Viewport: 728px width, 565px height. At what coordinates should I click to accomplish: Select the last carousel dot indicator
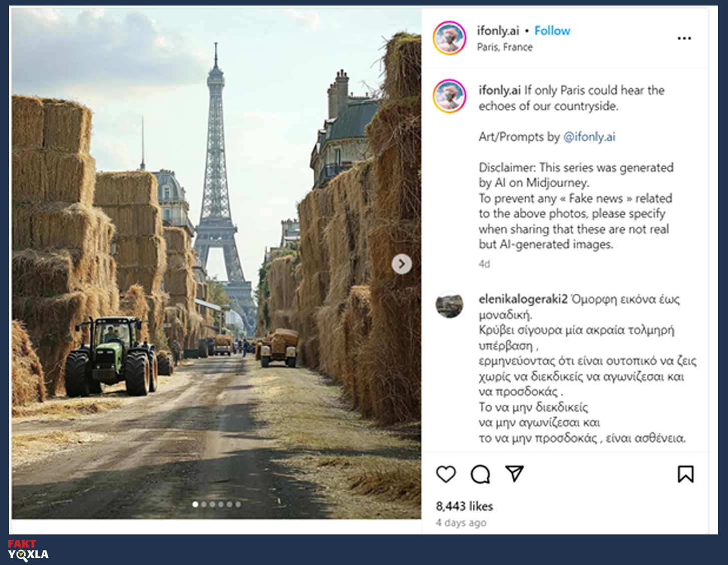238,504
